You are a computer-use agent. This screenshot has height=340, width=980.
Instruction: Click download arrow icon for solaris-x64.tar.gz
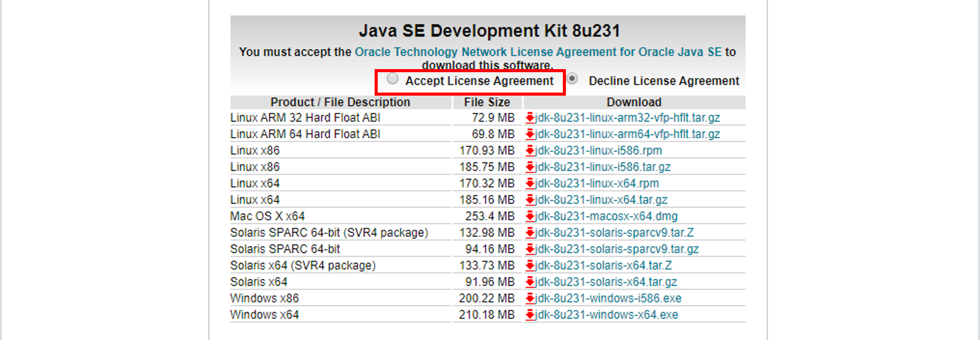point(529,282)
